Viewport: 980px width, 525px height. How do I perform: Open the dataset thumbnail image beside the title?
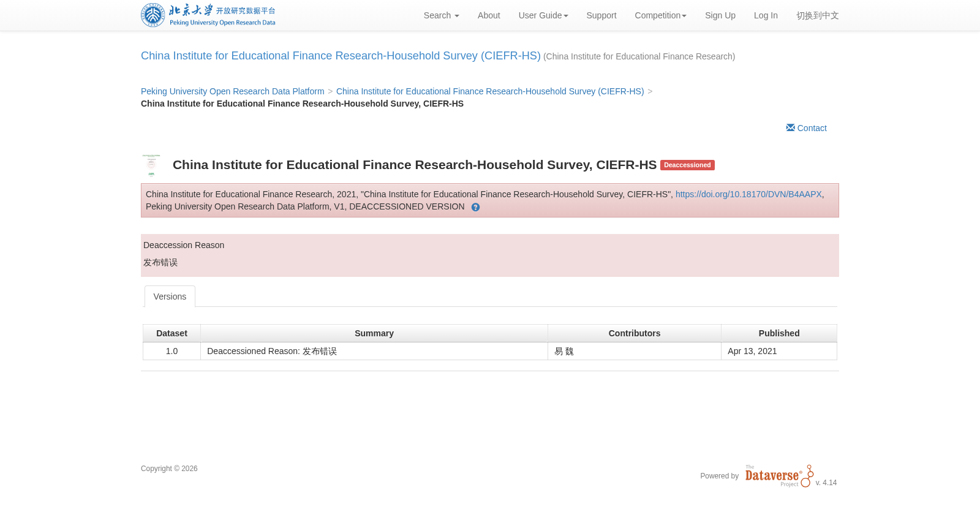point(151,165)
